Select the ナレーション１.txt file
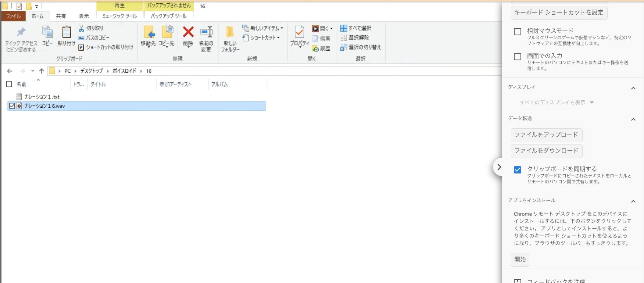 (x=42, y=97)
